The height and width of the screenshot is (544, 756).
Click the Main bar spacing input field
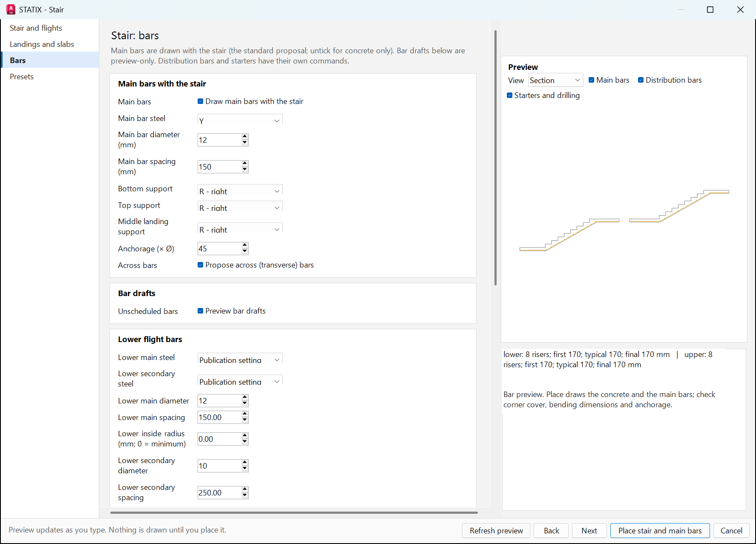click(219, 167)
